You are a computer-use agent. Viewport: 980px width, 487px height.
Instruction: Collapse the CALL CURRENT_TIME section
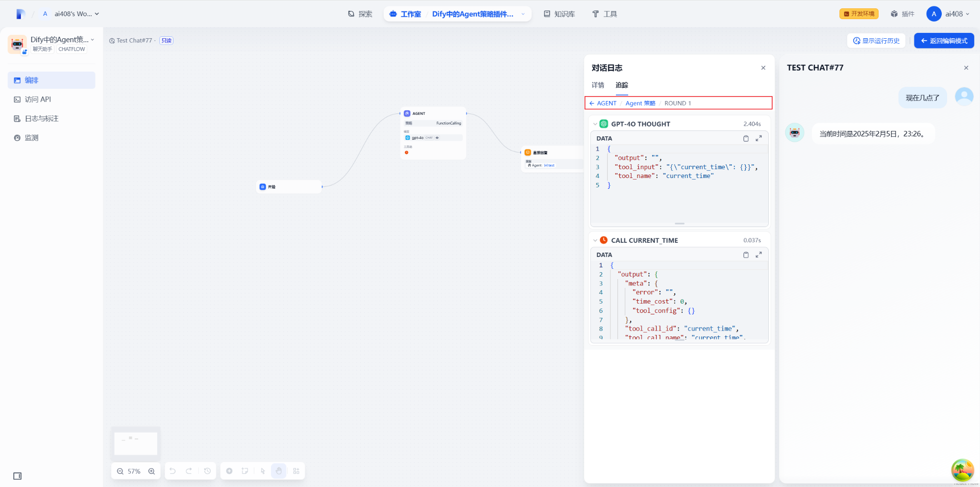[x=595, y=240]
